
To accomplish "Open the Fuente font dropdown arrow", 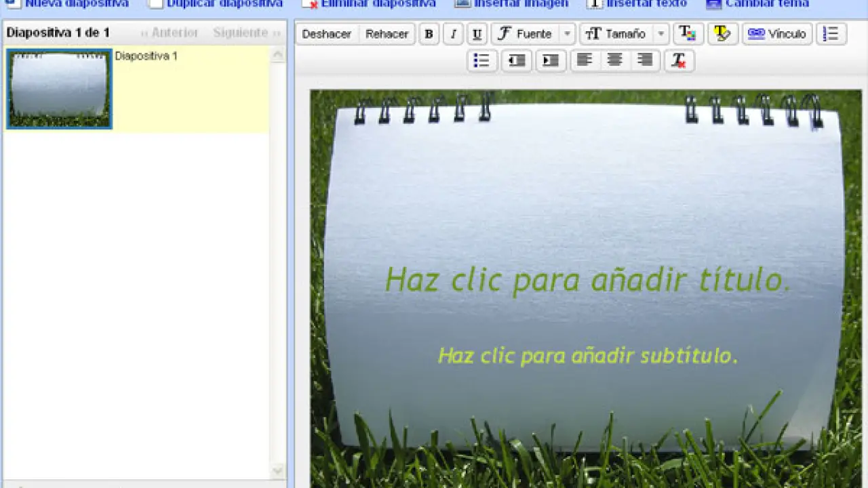I will coord(568,34).
